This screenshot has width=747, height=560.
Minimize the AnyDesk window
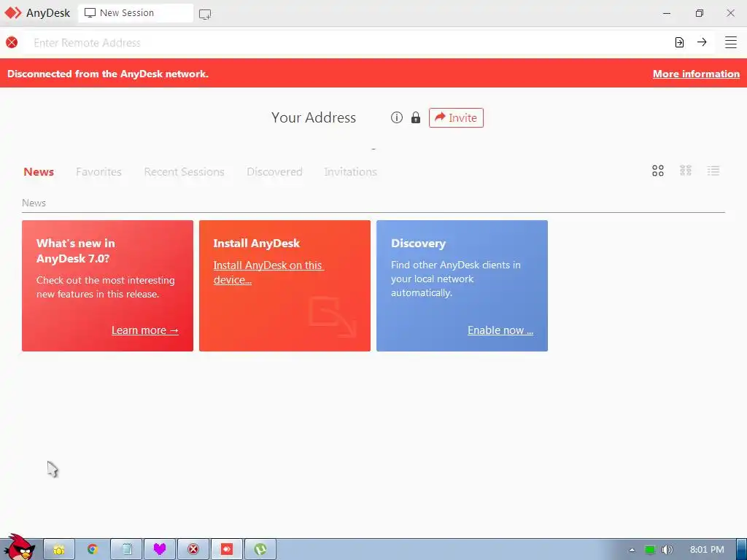click(667, 13)
